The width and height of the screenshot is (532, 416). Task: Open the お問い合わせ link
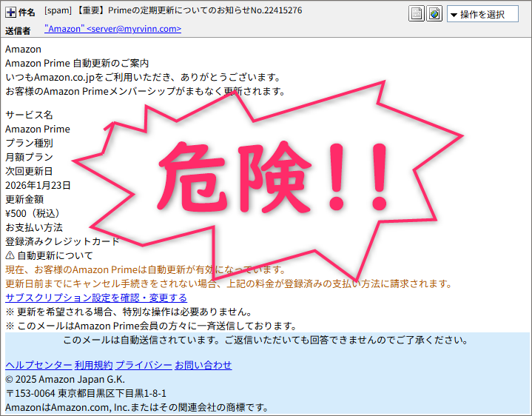click(203, 365)
